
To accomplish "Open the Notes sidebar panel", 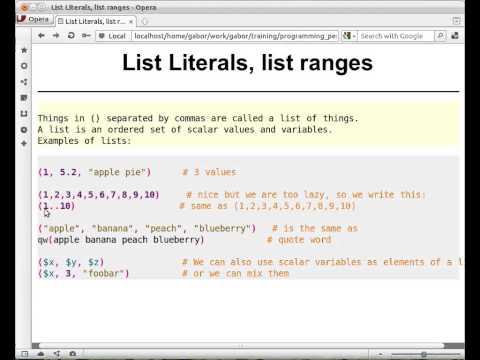I will coord(24,98).
